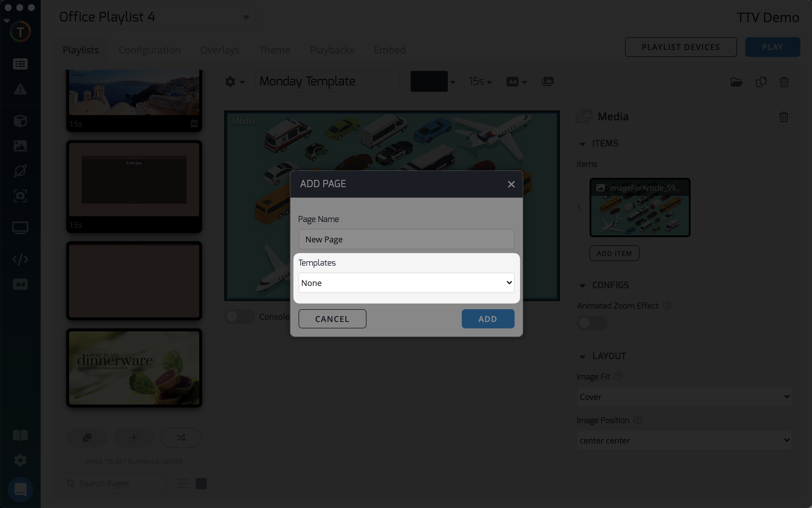The height and width of the screenshot is (508, 812).
Task: Click the plus add page button
Action: [x=134, y=437]
